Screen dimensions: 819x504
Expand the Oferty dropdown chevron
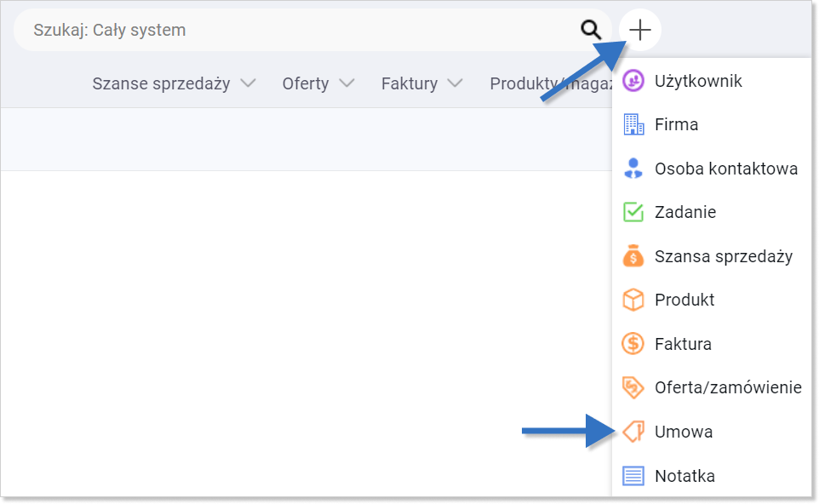(x=346, y=83)
